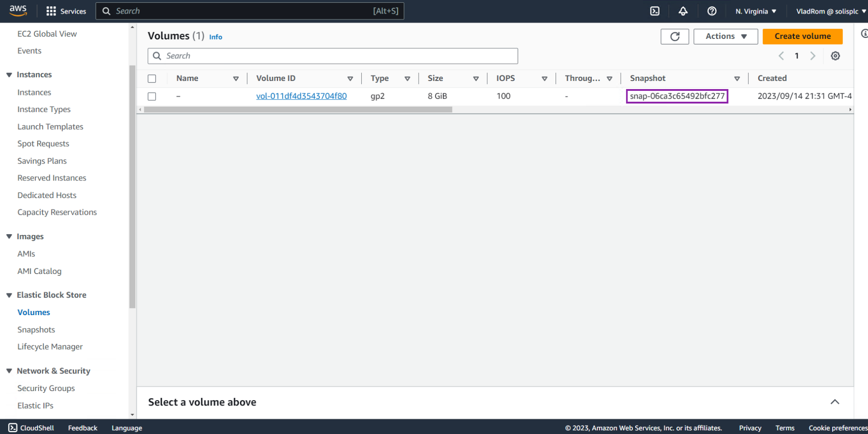Open CloudShell from the bottom status bar
Image resolution: width=868 pixels, height=434 pixels.
pyautogui.click(x=30, y=428)
